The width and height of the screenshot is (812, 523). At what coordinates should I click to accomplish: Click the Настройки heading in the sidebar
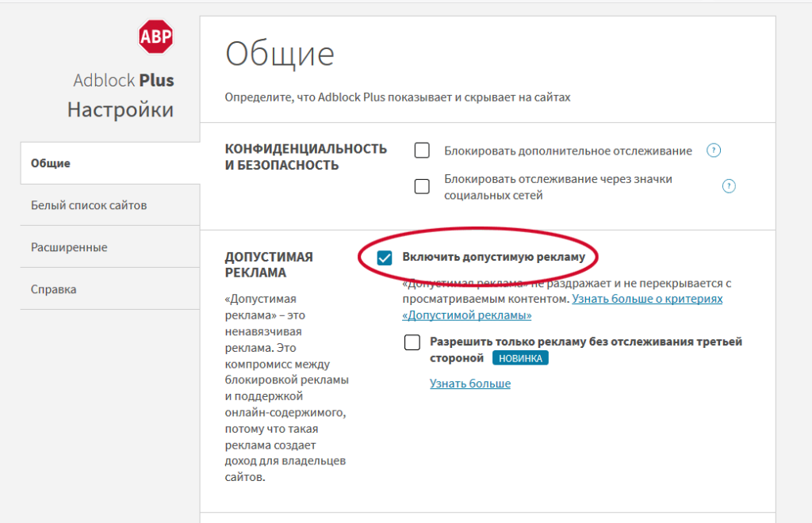click(121, 109)
